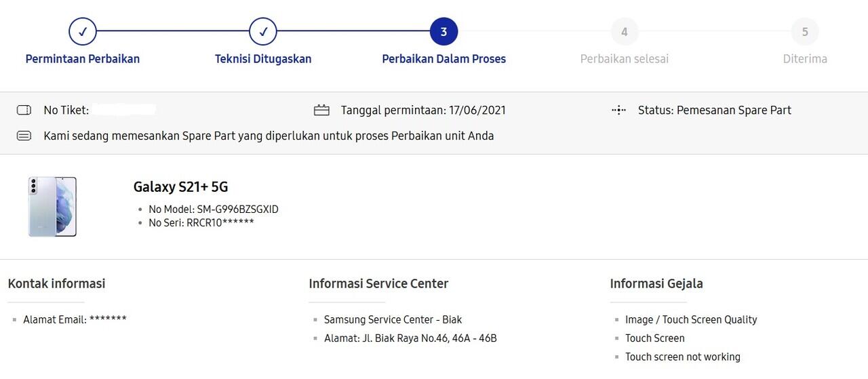
Task: Click Tanggal permintaan: 17/06/2021 text
Action: tap(423, 110)
